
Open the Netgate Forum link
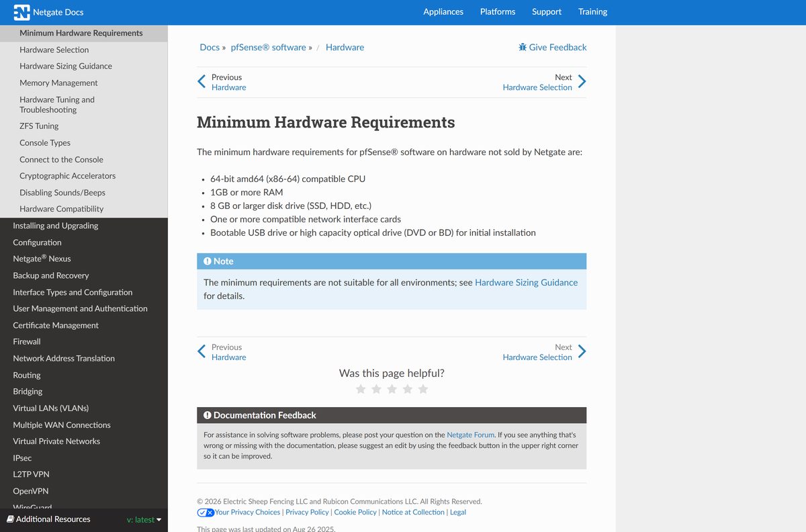[470, 435]
